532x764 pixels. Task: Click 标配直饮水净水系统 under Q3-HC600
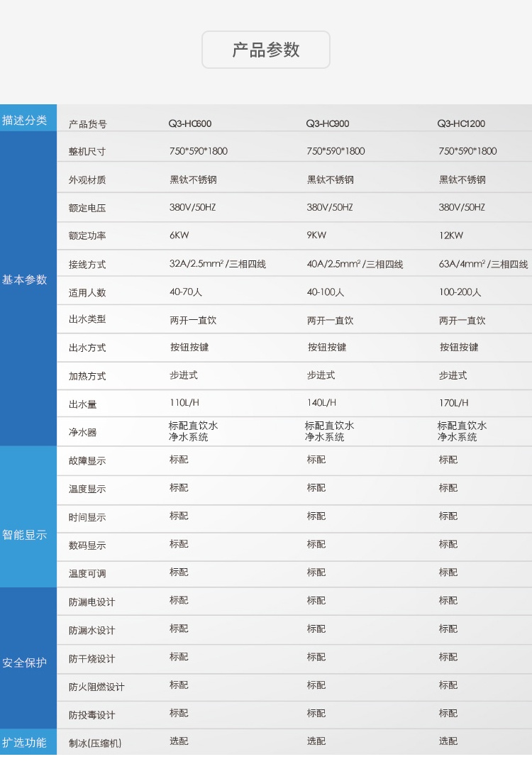coord(193,431)
